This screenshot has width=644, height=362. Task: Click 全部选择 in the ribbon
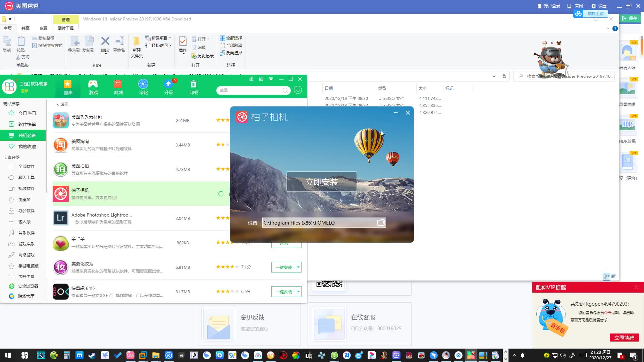pos(231,38)
